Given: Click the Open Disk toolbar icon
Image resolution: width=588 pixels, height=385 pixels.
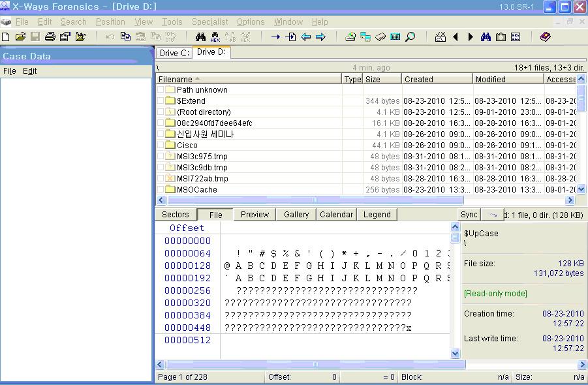Looking at the screenshot, I should point(350,37).
